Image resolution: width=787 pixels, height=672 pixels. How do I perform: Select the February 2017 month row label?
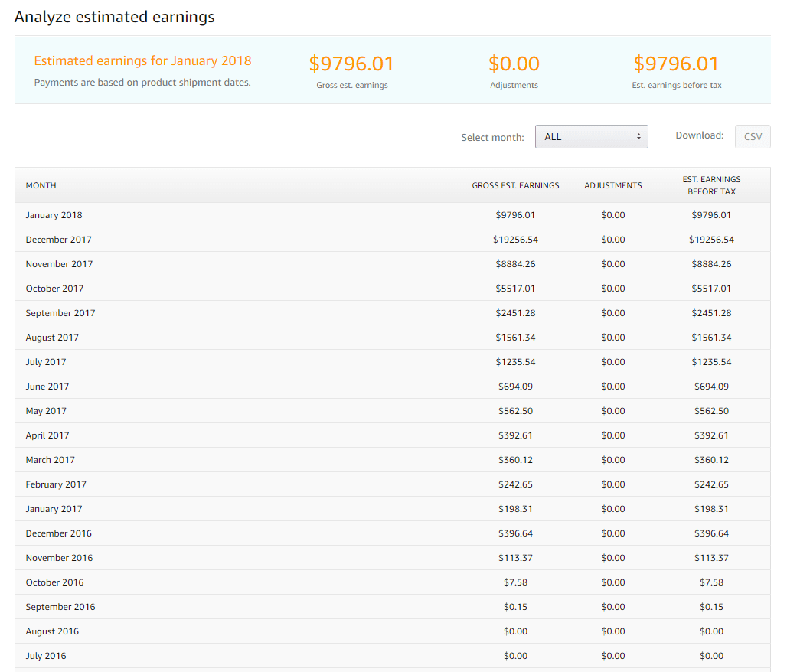(x=56, y=484)
